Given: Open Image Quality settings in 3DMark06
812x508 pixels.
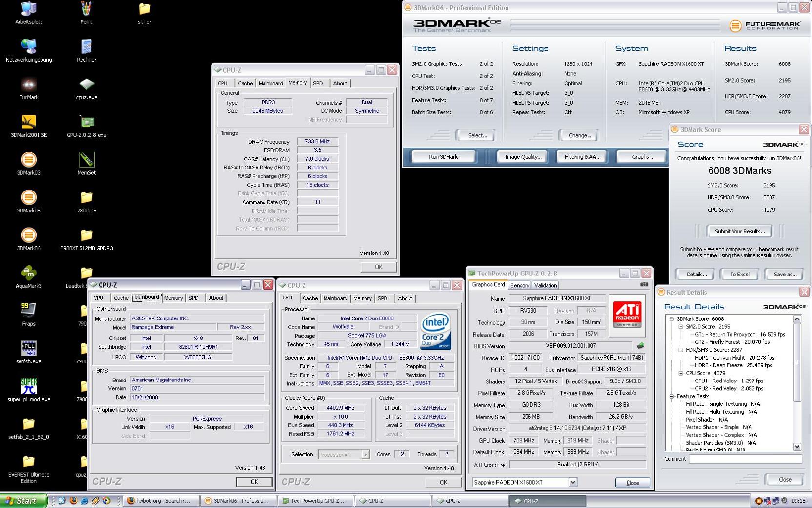Looking at the screenshot, I should [x=523, y=157].
